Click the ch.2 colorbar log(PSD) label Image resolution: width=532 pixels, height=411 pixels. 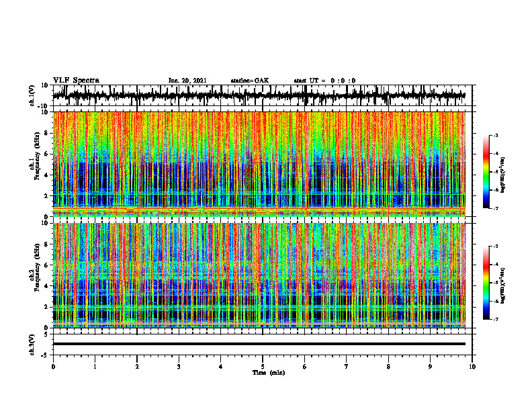(503, 286)
